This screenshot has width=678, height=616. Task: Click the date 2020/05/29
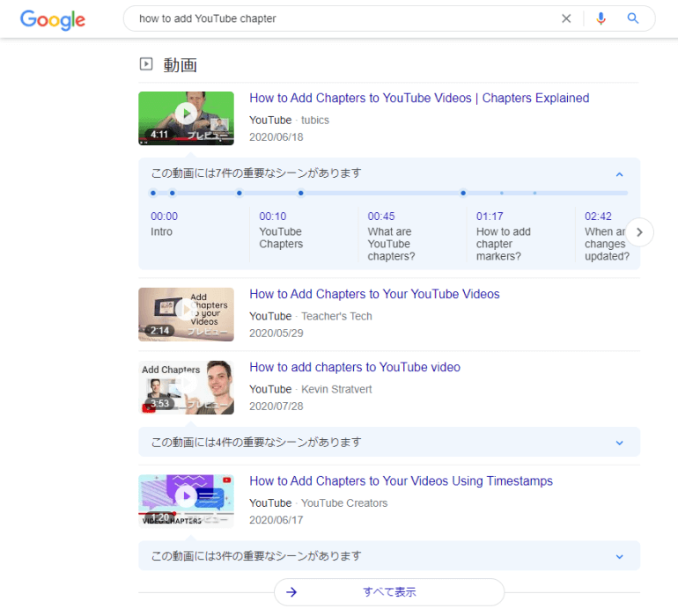click(x=276, y=334)
